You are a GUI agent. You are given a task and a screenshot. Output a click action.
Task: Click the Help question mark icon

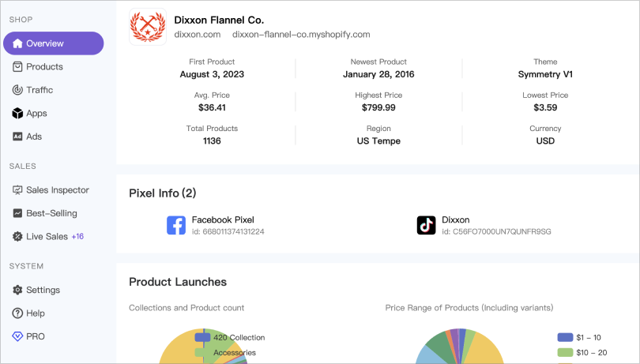coord(17,313)
